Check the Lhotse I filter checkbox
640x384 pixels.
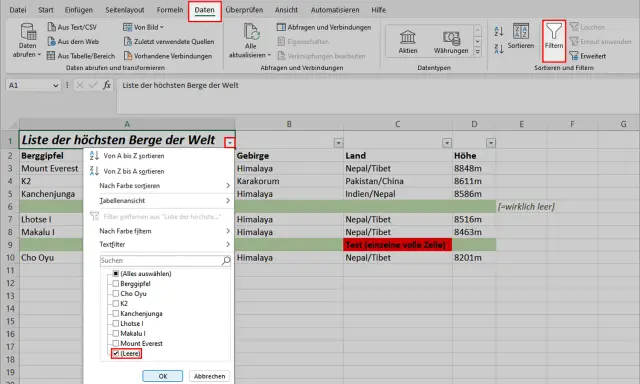pos(116,324)
